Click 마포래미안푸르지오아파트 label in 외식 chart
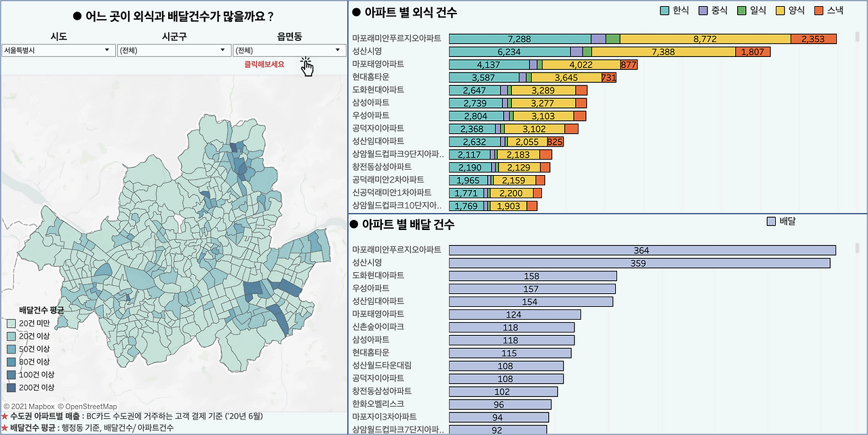The image size is (868, 435). tap(396, 39)
